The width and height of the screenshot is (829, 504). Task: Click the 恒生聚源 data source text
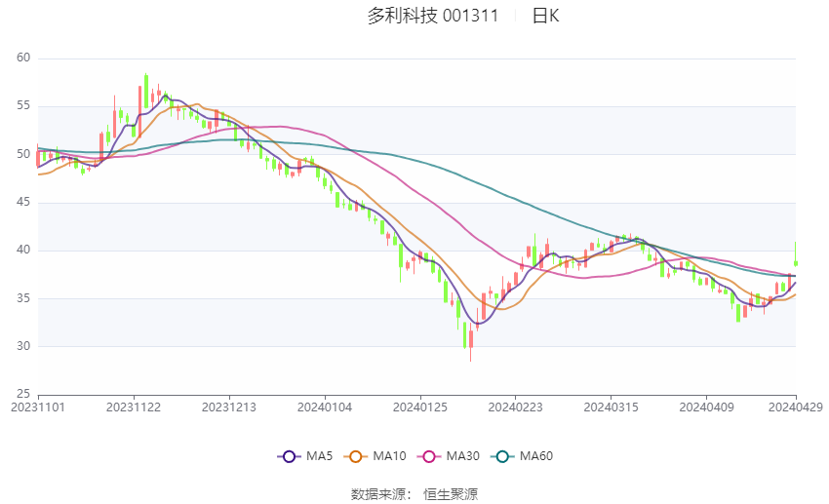[x=451, y=494]
